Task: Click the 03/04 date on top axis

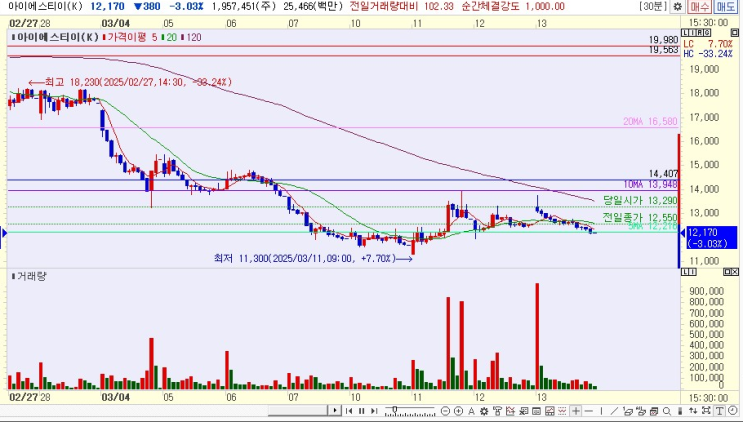Action: pyautogui.click(x=116, y=23)
